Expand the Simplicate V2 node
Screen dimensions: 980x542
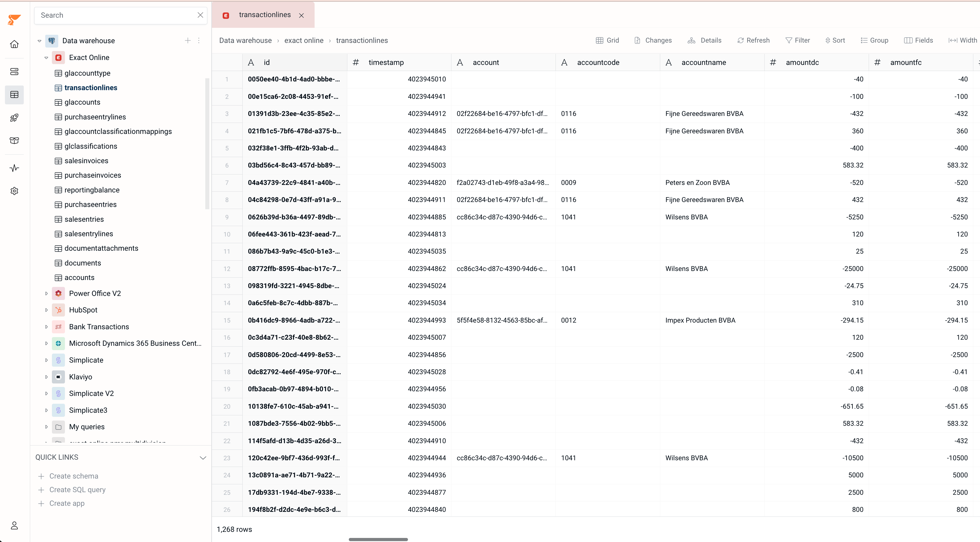click(x=46, y=393)
